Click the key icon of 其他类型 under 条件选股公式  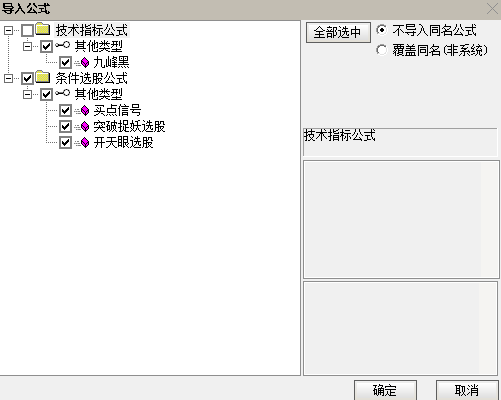click(62, 93)
